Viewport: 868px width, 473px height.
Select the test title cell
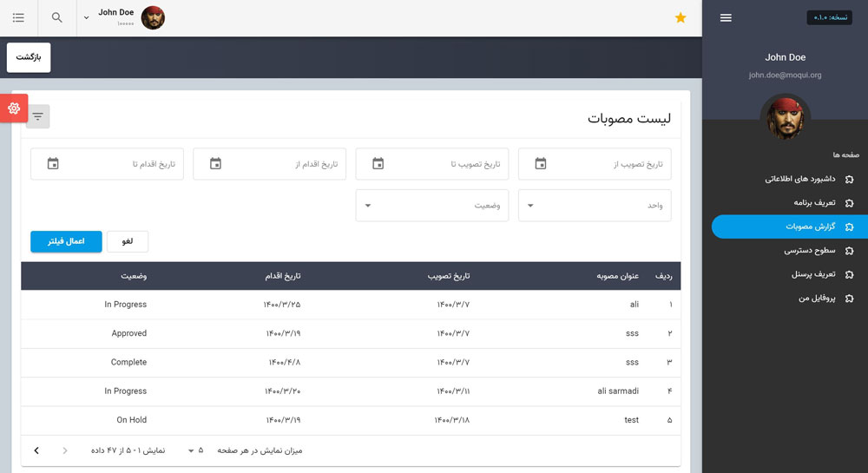(x=632, y=420)
